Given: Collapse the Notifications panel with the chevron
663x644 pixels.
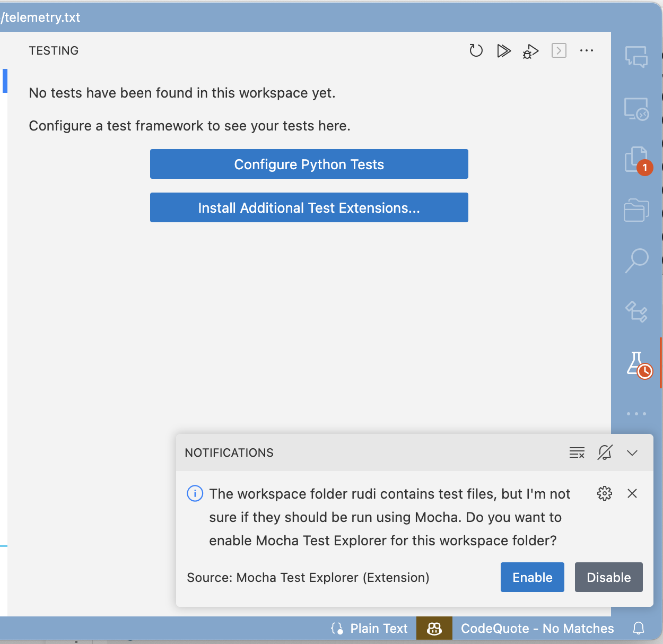Looking at the screenshot, I should point(632,452).
